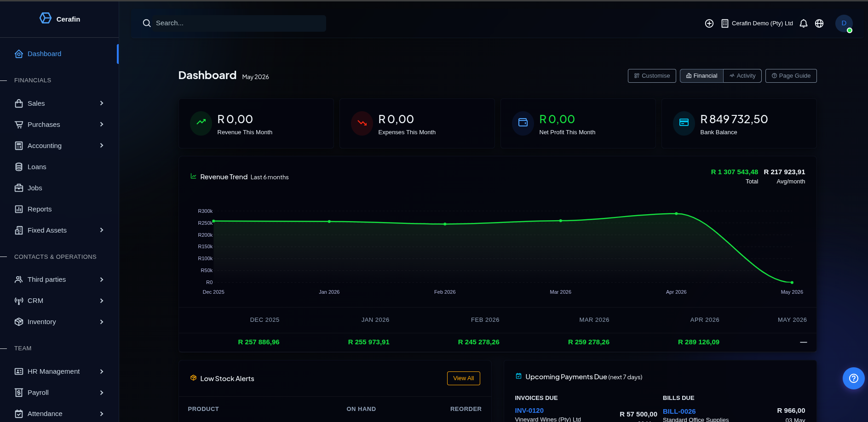
Task: Click the quick add plus icon
Action: (x=709, y=23)
